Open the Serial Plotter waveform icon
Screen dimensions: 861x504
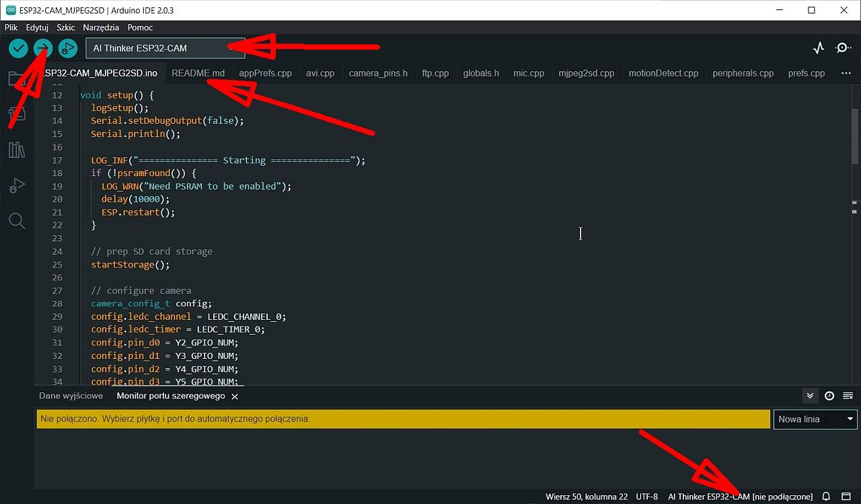click(818, 48)
